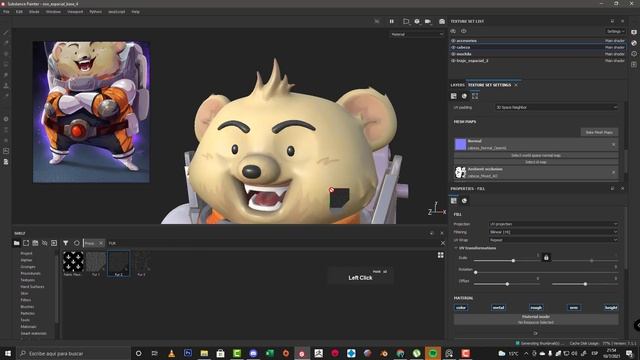This screenshot has height=360, width=640.
Task: Open the Projection dropdown
Action: point(553,224)
